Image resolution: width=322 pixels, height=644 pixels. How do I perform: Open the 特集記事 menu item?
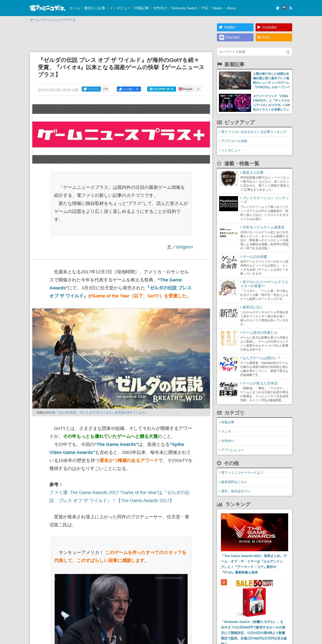142,8
